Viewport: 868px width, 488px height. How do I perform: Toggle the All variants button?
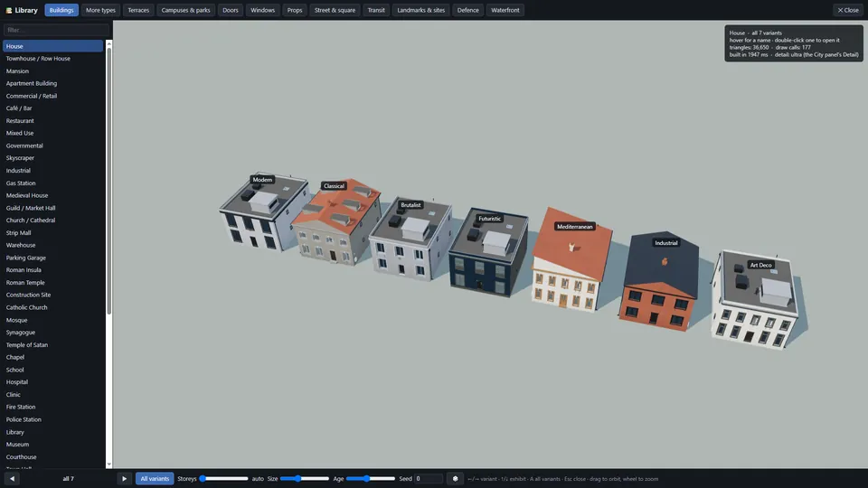(155, 479)
